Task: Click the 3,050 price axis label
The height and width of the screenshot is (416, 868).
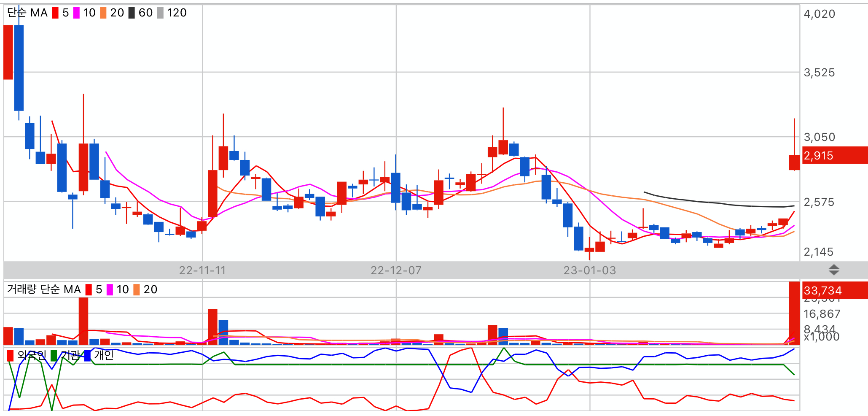Action: click(819, 137)
